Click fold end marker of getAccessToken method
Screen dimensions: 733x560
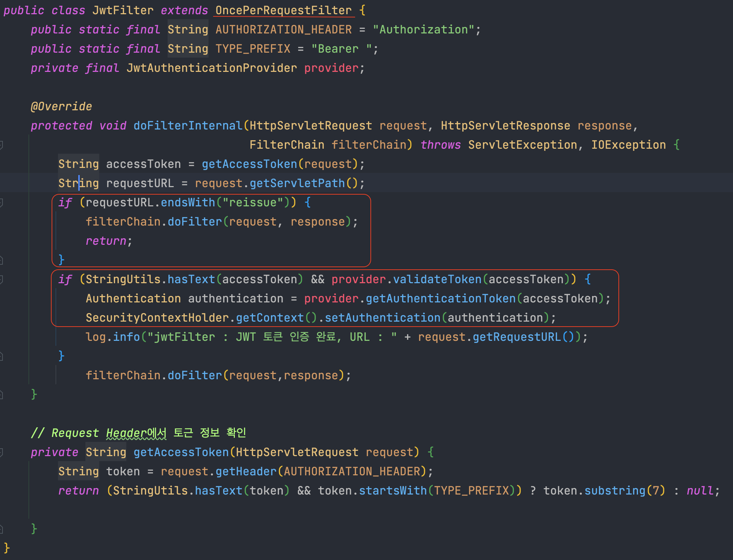pos(1,529)
